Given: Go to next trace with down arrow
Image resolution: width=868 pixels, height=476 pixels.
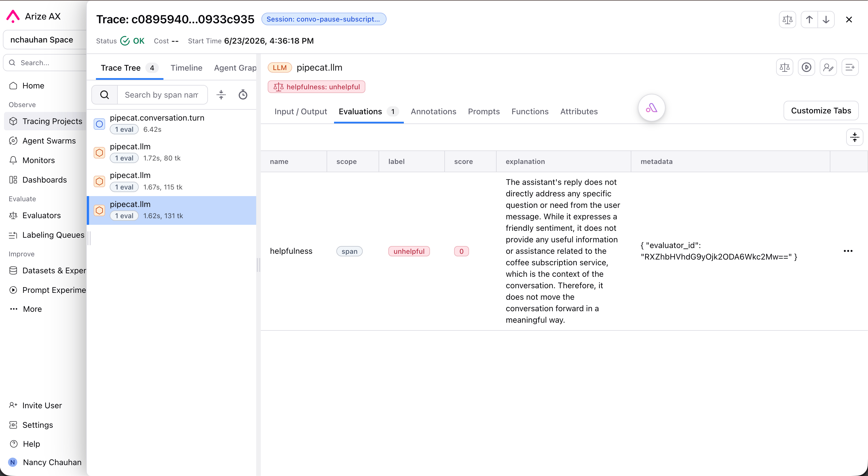Looking at the screenshot, I should 826,20.
